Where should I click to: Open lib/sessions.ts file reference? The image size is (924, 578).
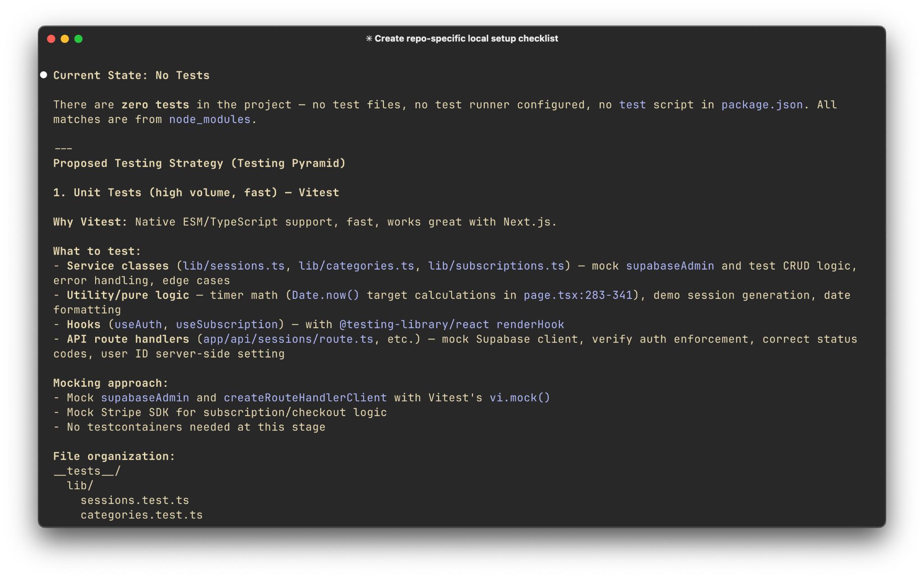[x=234, y=266]
